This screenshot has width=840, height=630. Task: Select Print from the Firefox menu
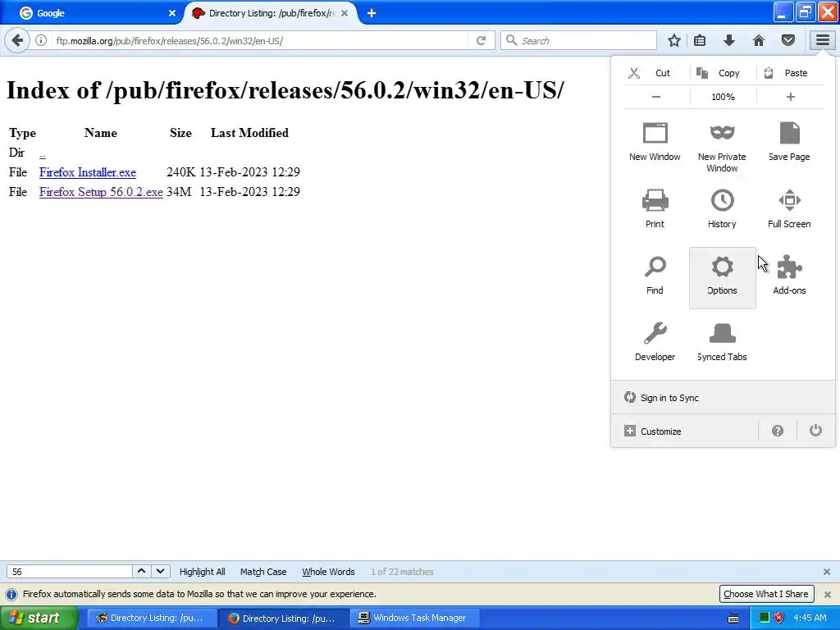click(x=655, y=209)
